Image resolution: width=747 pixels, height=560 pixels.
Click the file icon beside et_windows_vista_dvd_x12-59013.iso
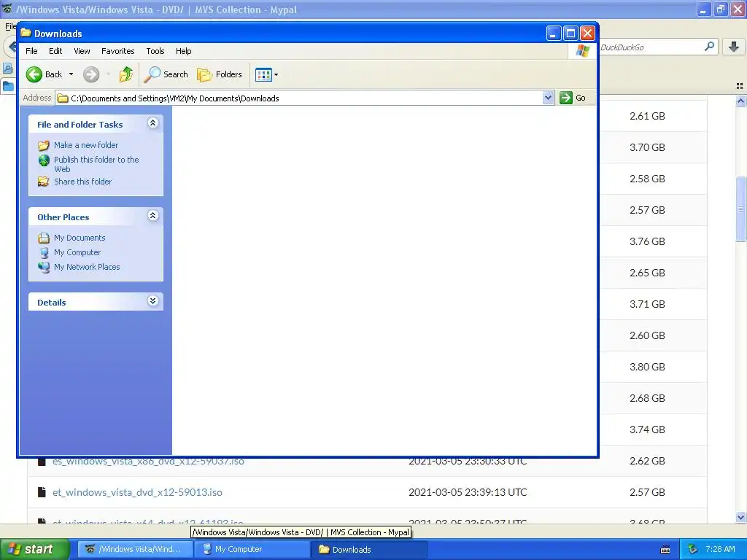42,492
